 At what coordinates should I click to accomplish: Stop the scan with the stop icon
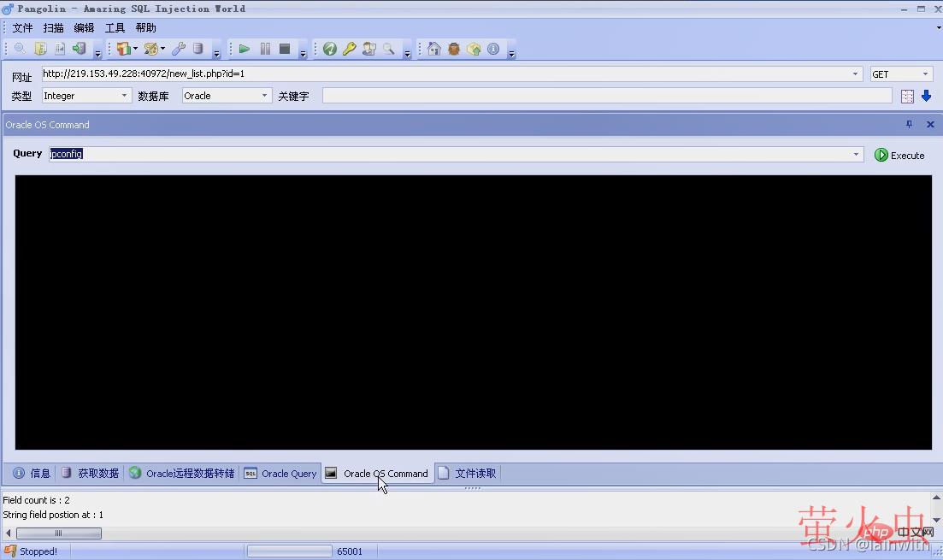(284, 49)
